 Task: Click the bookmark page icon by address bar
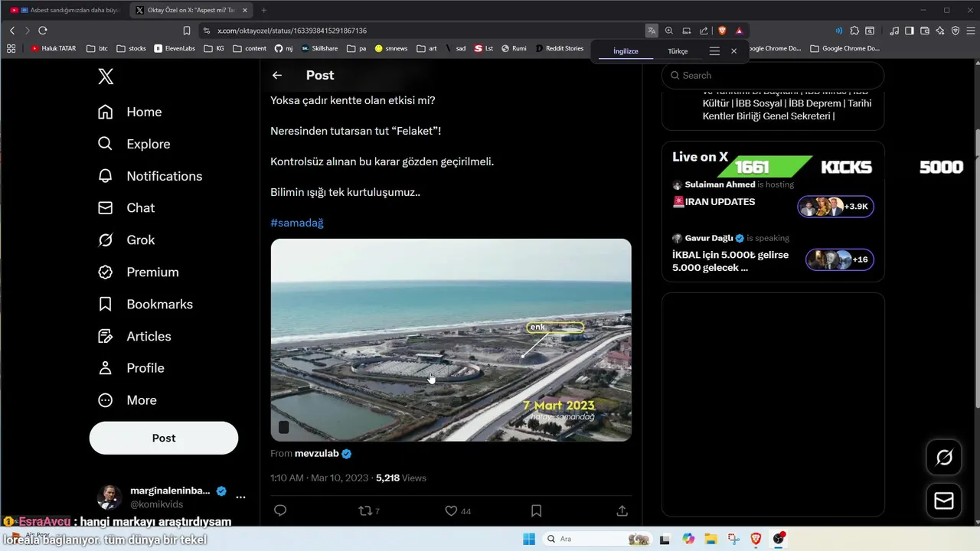point(187,31)
